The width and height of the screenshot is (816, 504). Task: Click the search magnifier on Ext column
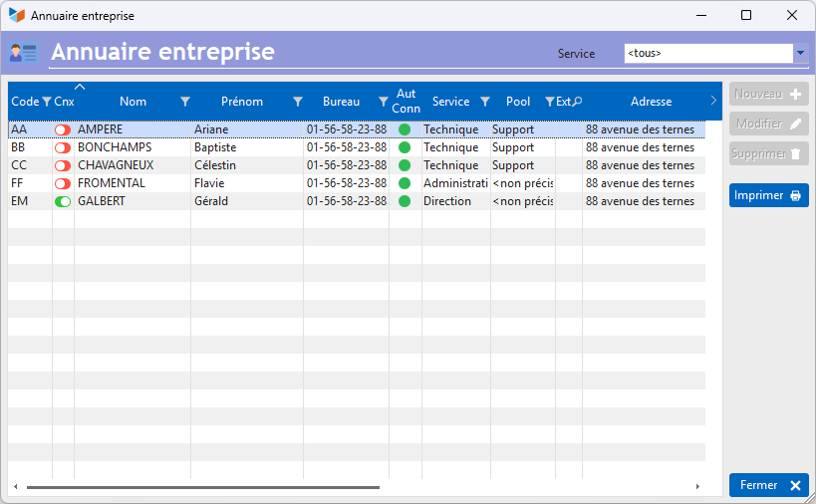[577, 102]
